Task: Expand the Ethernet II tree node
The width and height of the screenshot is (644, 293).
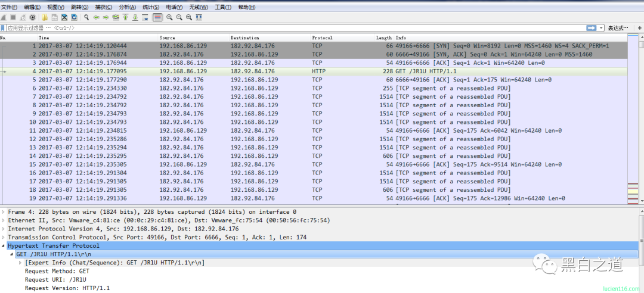Action: tap(4, 220)
